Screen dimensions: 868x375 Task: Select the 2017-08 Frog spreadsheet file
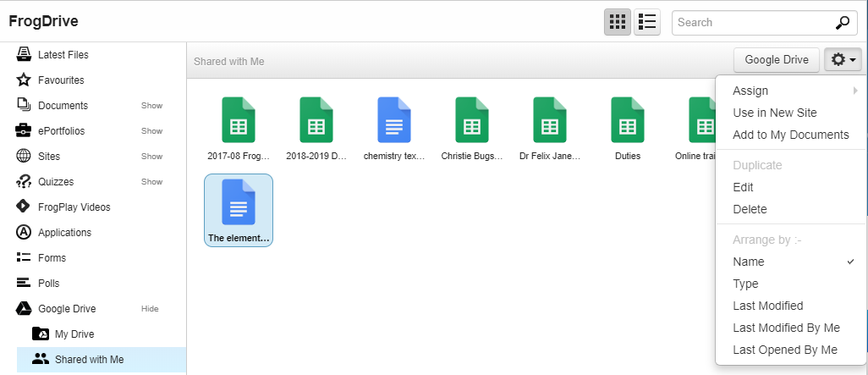click(238, 129)
